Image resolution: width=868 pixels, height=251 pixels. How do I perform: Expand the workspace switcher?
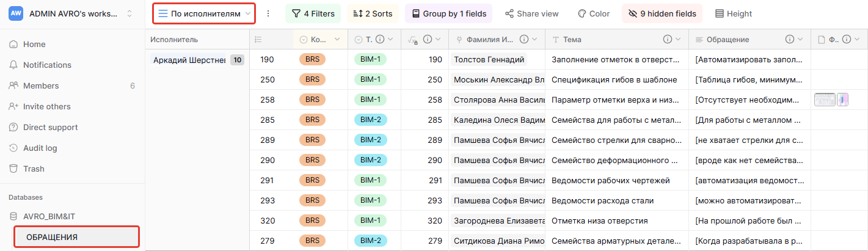pos(129,13)
